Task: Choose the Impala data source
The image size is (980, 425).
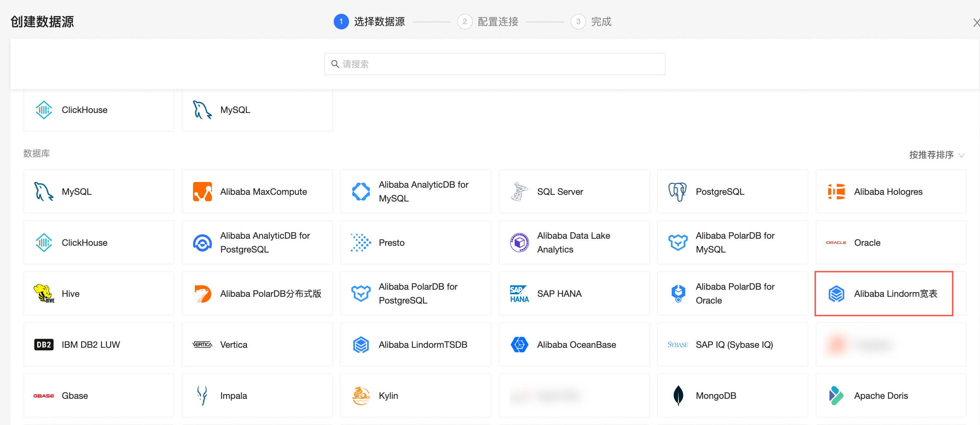Action: [x=257, y=395]
